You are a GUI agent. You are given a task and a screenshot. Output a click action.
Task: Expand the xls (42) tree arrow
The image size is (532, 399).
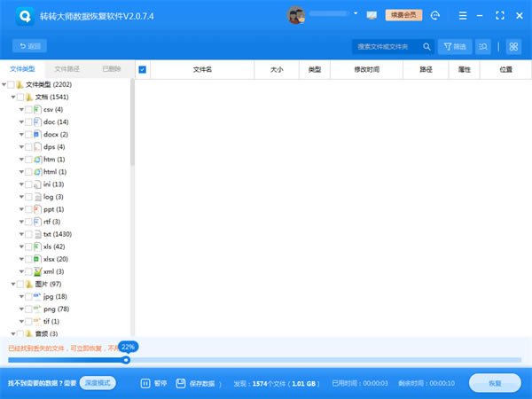point(21,246)
